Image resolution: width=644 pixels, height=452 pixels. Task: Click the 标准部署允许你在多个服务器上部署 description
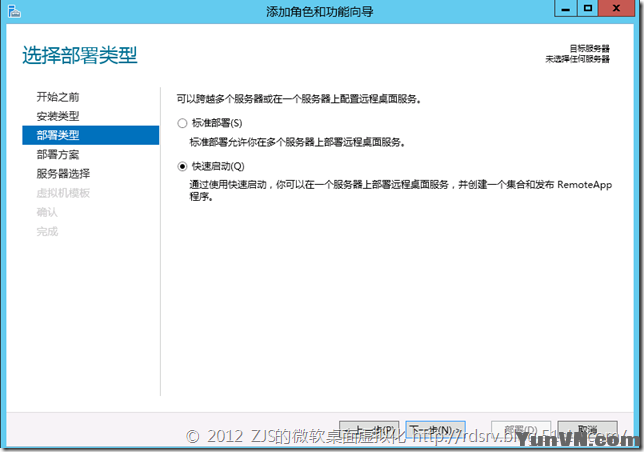click(297, 142)
